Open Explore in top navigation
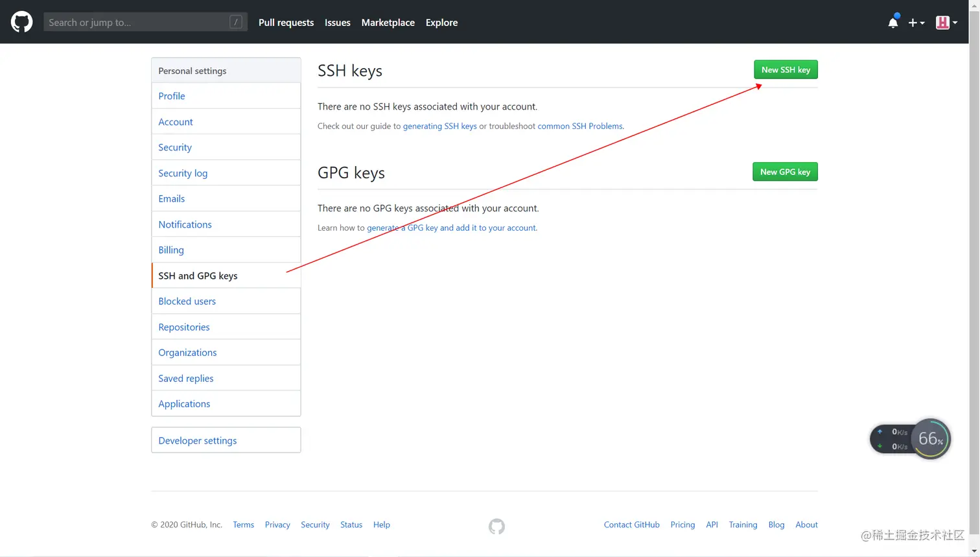Image resolution: width=980 pixels, height=557 pixels. click(x=441, y=22)
